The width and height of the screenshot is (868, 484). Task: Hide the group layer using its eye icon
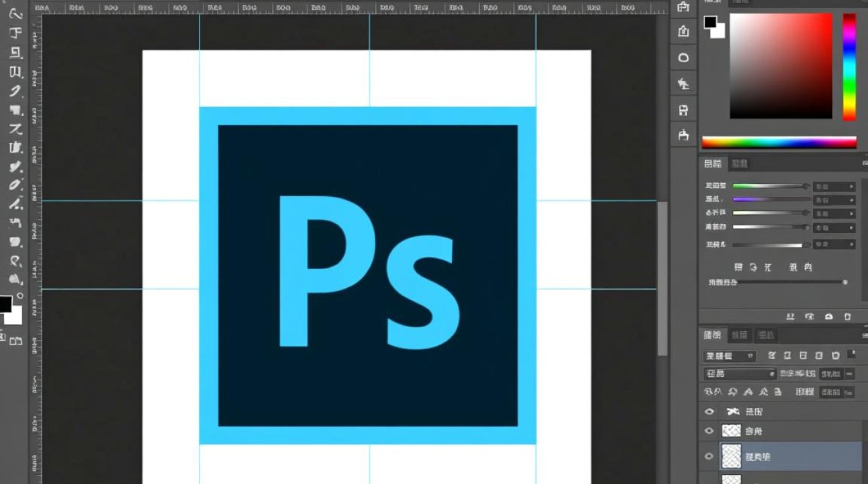(x=709, y=411)
